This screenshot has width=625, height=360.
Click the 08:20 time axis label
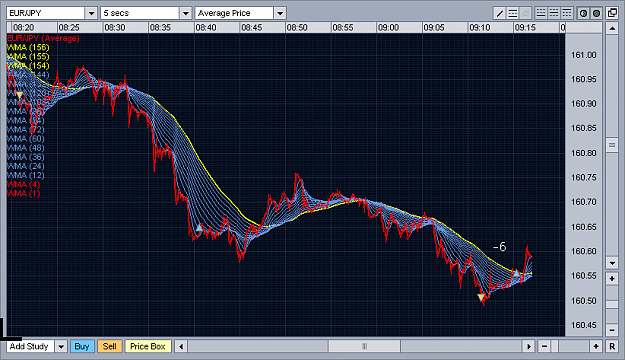click(24, 28)
